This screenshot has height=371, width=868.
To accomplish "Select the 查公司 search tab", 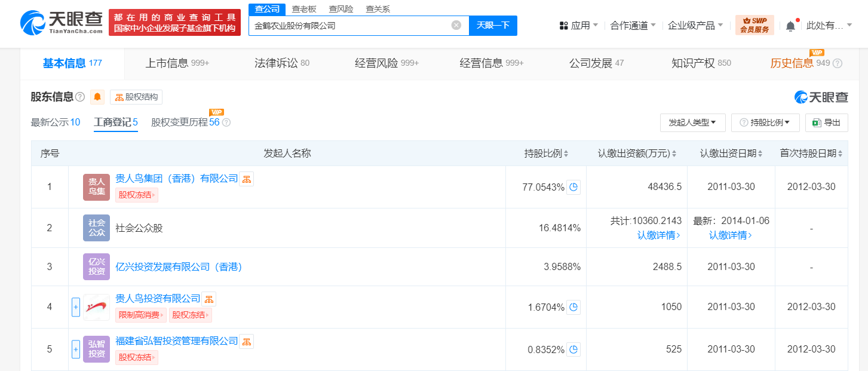I will pos(267,9).
